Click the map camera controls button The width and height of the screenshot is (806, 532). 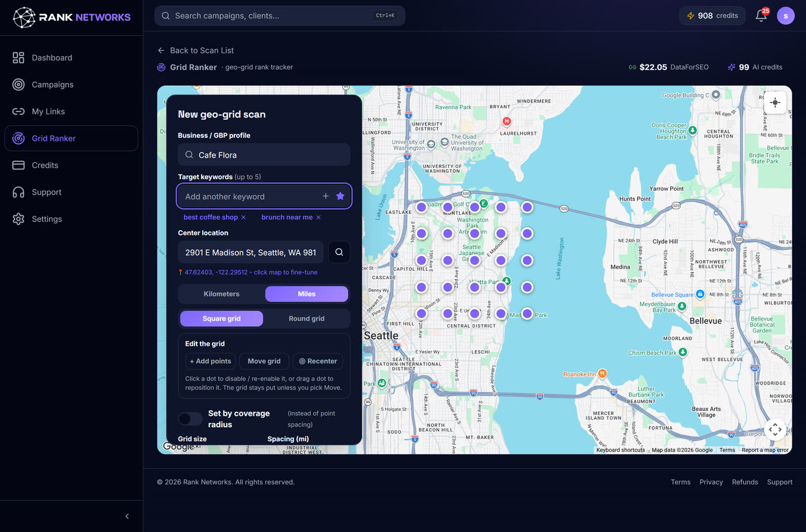coord(775,429)
